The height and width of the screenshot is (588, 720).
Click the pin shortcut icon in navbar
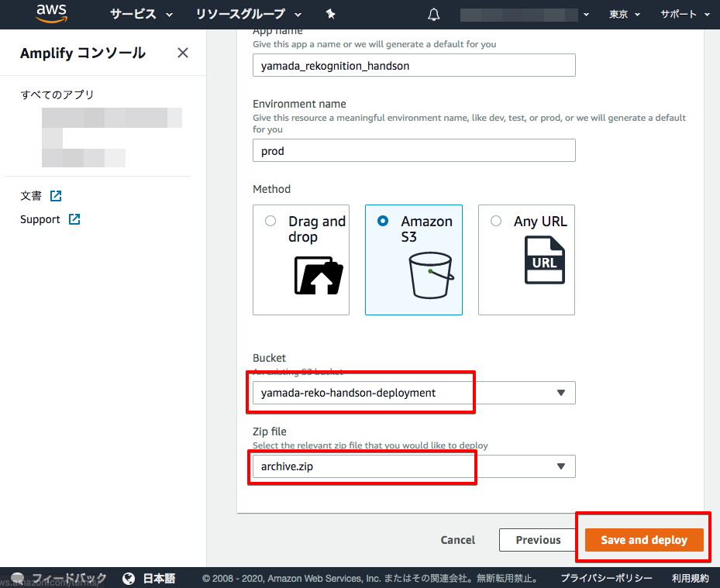330,14
